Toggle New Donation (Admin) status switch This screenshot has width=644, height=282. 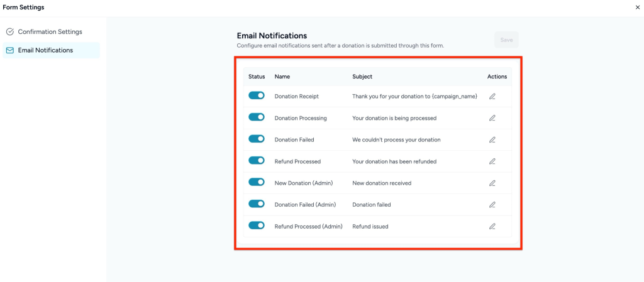point(257,182)
